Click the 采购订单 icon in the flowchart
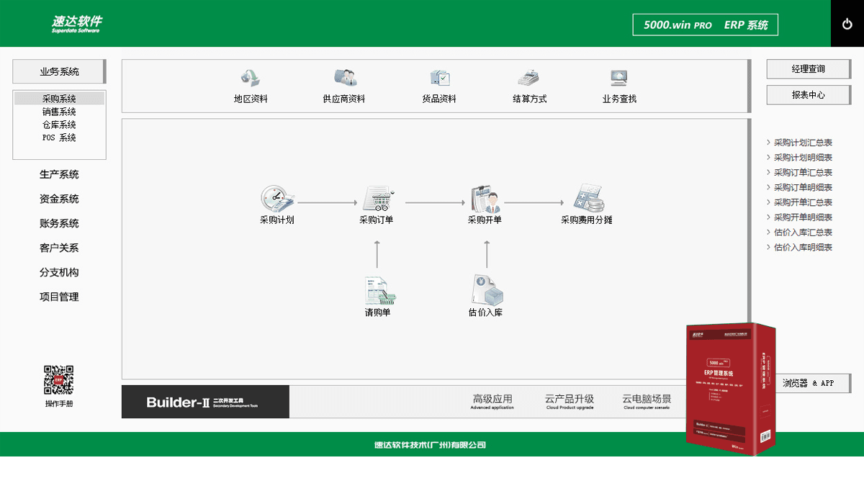 [x=375, y=204]
